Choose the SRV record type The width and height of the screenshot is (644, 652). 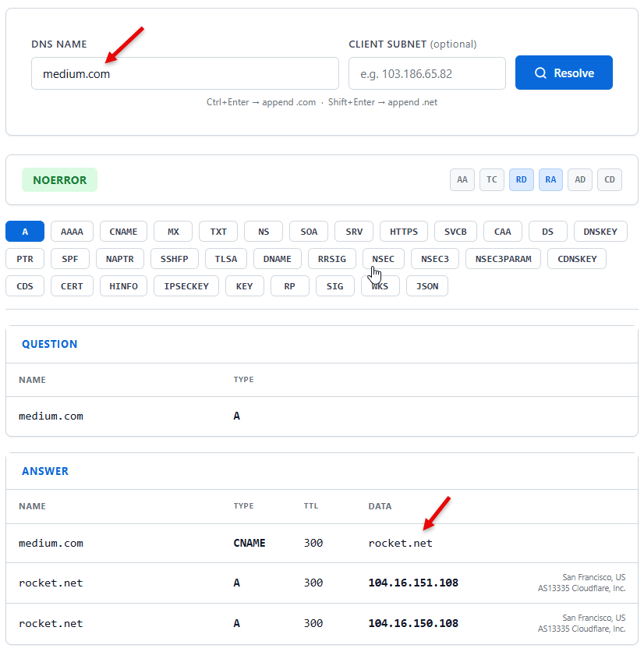tap(354, 232)
